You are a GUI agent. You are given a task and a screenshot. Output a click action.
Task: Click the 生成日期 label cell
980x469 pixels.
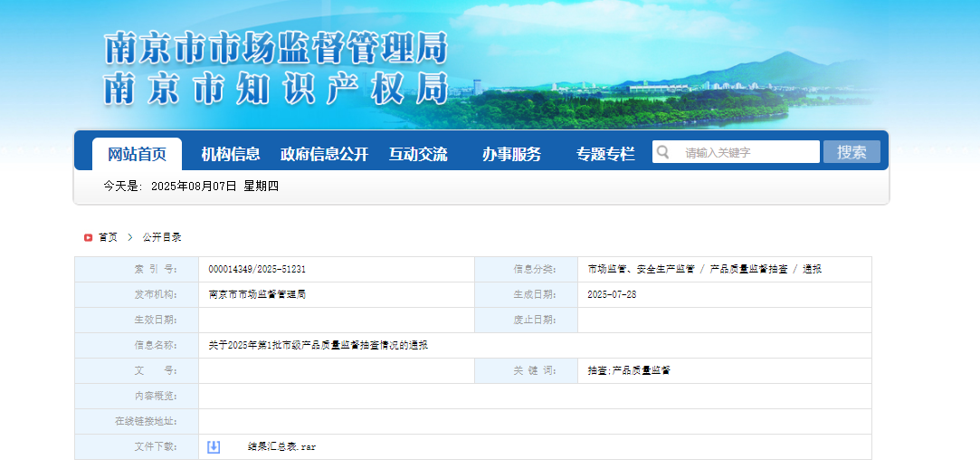tap(527, 294)
